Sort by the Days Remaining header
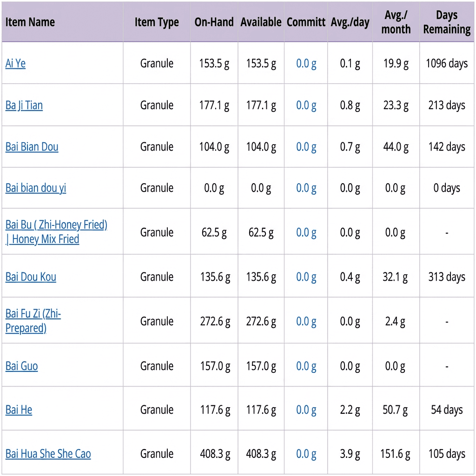This screenshot has width=476, height=476. point(447,22)
